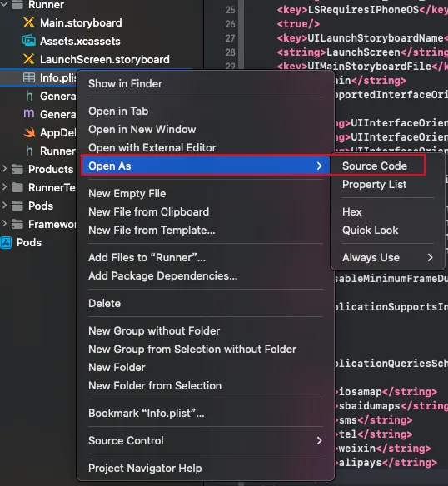Image resolution: width=448 pixels, height=486 pixels.
Task: Collapse the Runner group
Action: 4,4
